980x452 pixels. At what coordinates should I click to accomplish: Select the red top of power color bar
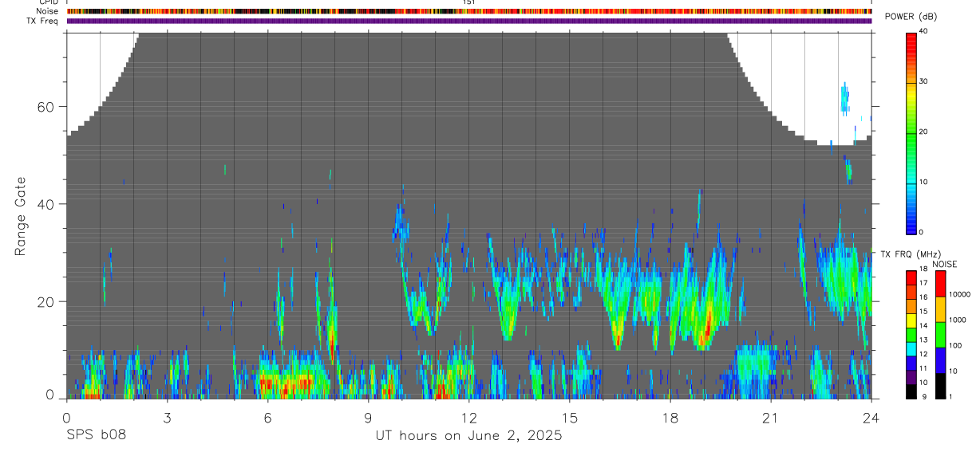911,45
